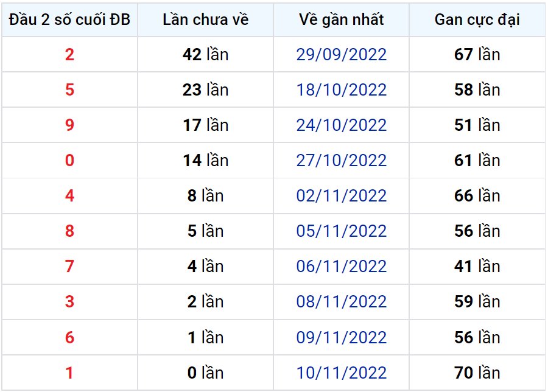The height and width of the screenshot is (392, 548).
Task: Select the red number 2 in first row
Action: (x=69, y=55)
